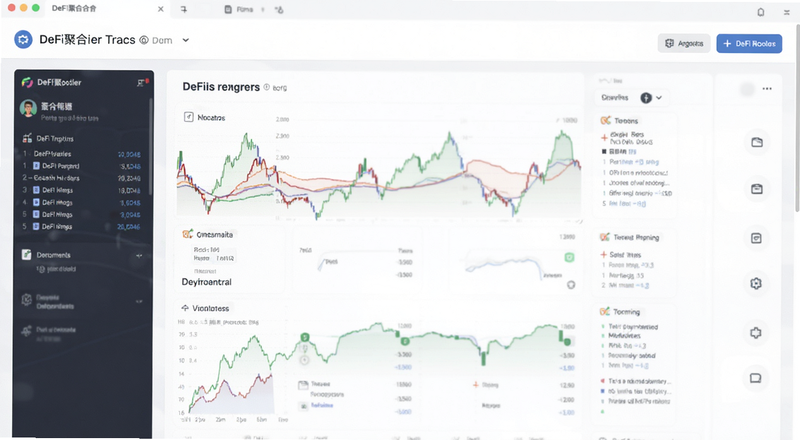The width and height of the screenshot is (800, 440).
Task: Open the title dropdown chevron beside Dom
Action: click(x=186, y=40)
